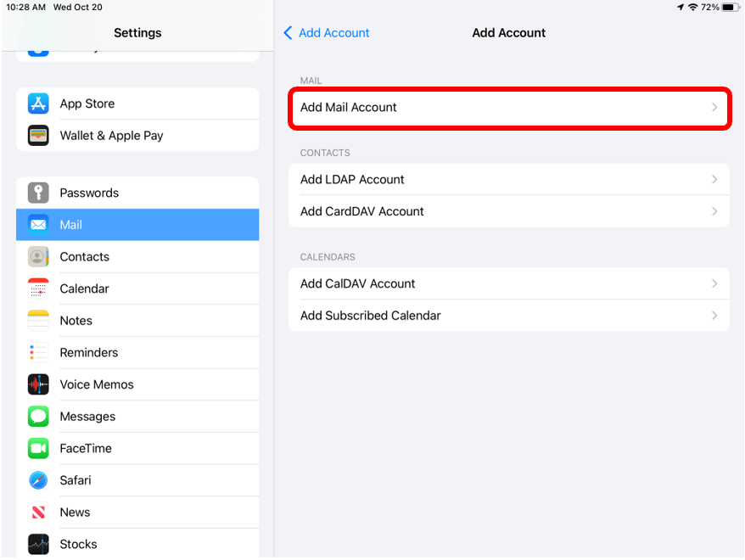Tap the Stocks chart icon
This screenshot has height=560, width=745.
point(38,544)
